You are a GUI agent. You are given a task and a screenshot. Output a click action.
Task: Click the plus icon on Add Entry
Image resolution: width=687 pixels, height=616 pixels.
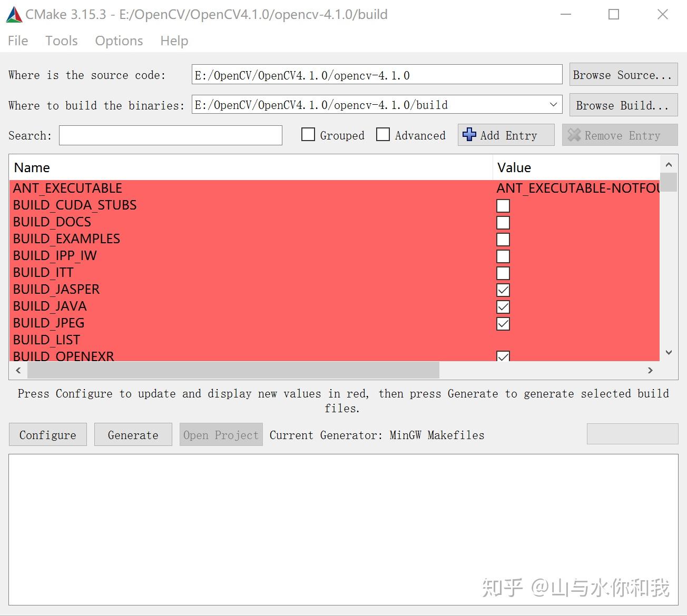click(x=469, y=135)
